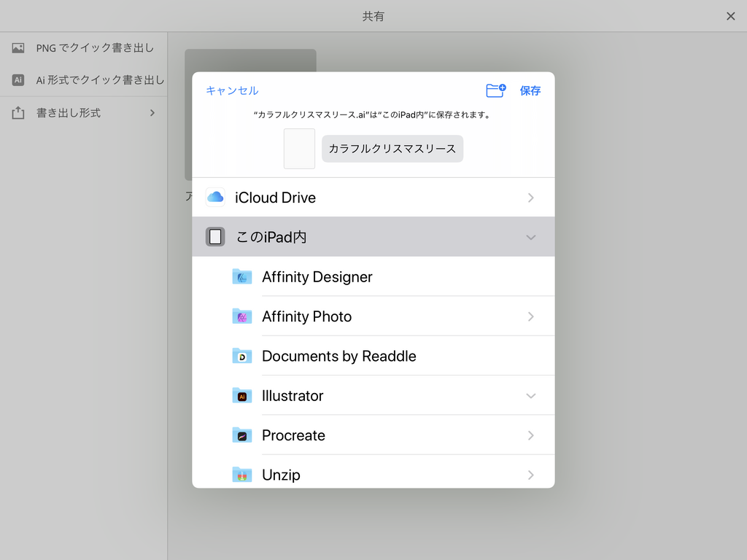Tap the Affinity Photo folder icon

(x=242, y=316)
